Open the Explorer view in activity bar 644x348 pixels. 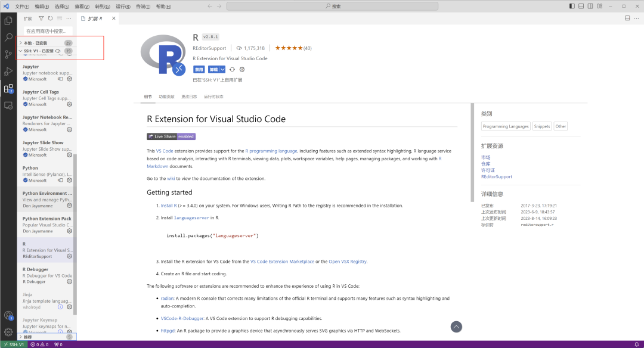coord(8,21)
